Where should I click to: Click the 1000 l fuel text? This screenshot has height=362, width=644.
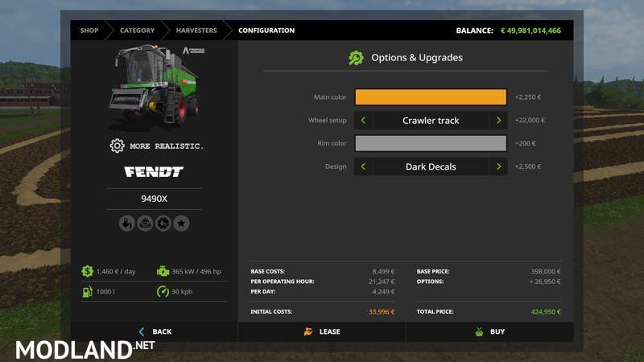click(x=105, y=291)
